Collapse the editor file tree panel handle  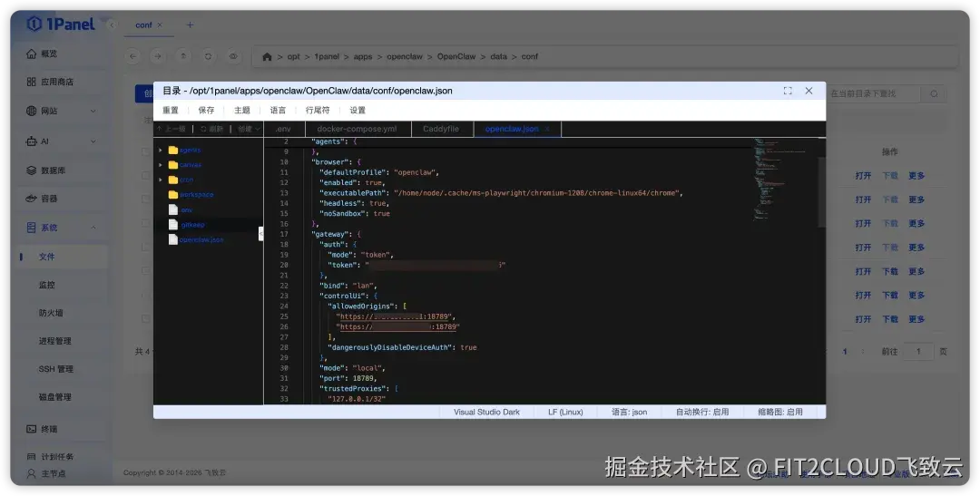260,233
